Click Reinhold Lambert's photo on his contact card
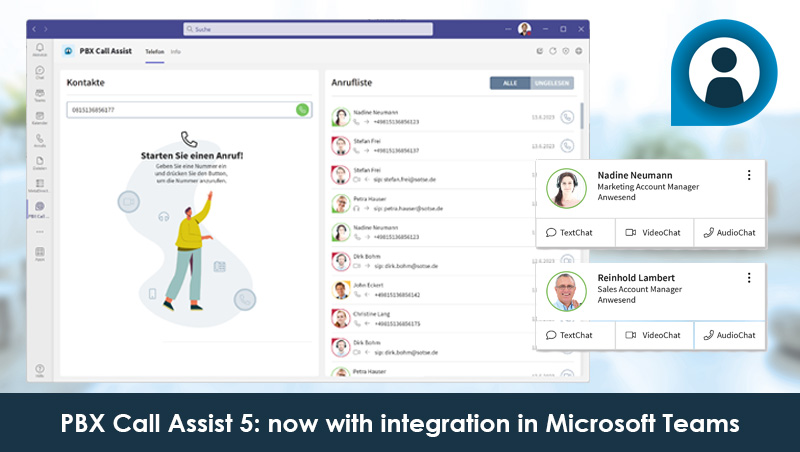 [x=566, y=291]
